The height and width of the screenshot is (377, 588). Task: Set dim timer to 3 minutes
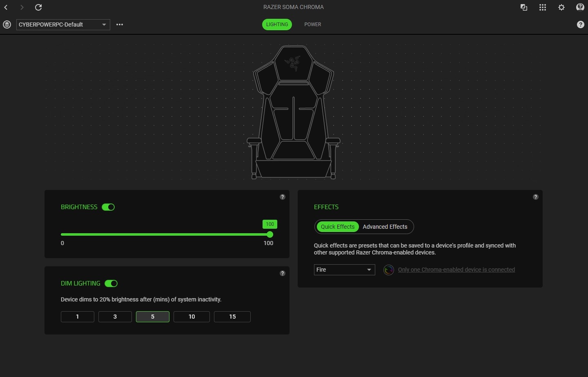(x=115, y=317)
